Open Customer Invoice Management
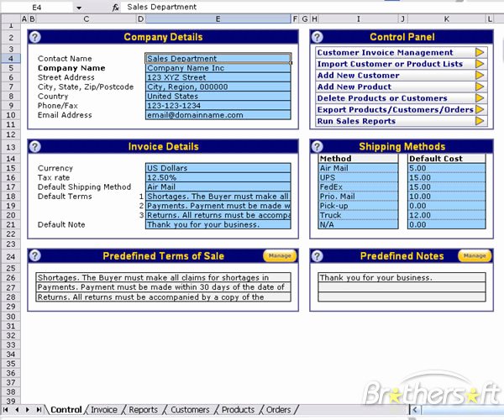The width and height of the screenshot is (504, 420). pos(402,52)
